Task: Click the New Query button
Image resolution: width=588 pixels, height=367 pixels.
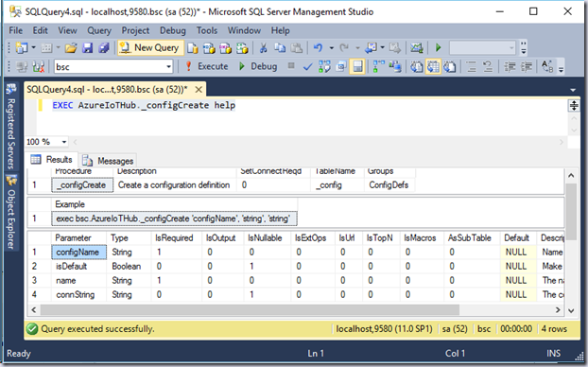Action: (x=150, y=48)
